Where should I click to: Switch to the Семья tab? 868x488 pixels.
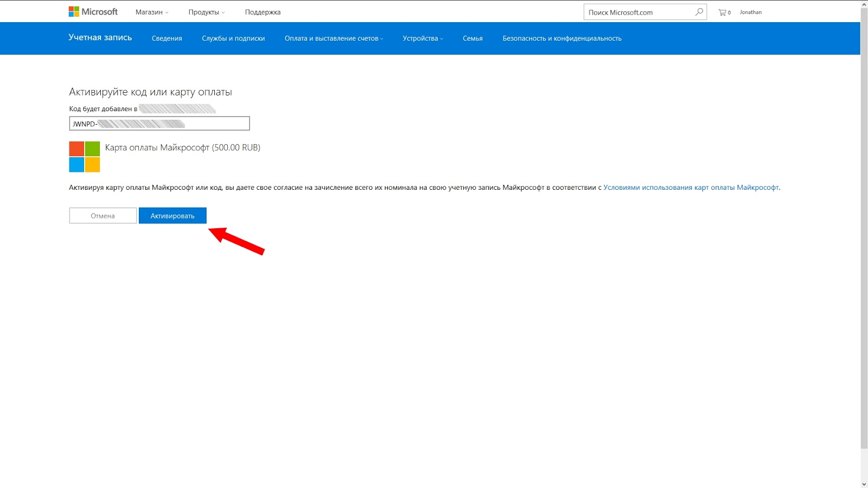473,38
